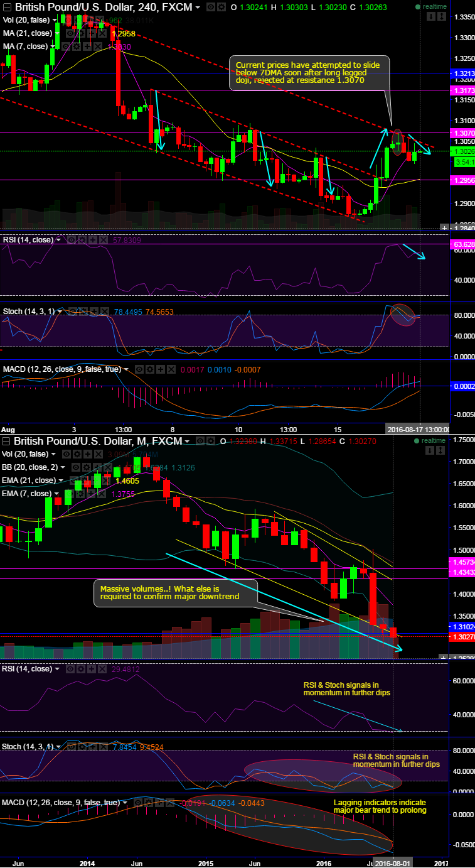Remove MACD indicator from the 240 chart
This screenshot has height=868, width=475.
pos(171,369)
